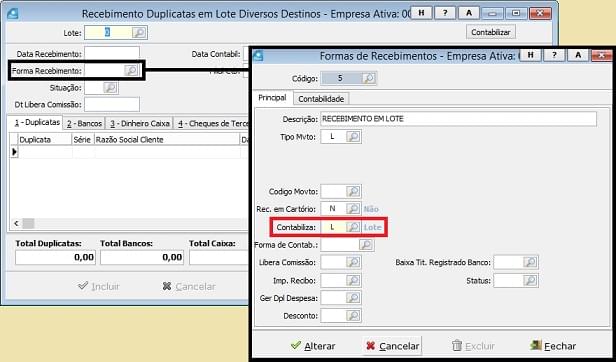Click the Contabilizar button

491,32
